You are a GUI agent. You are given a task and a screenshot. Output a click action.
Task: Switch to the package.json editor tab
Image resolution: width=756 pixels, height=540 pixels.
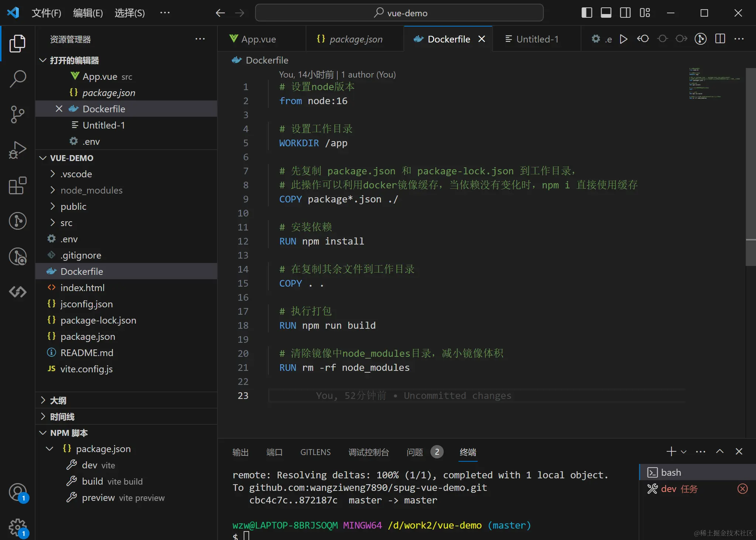355,39
